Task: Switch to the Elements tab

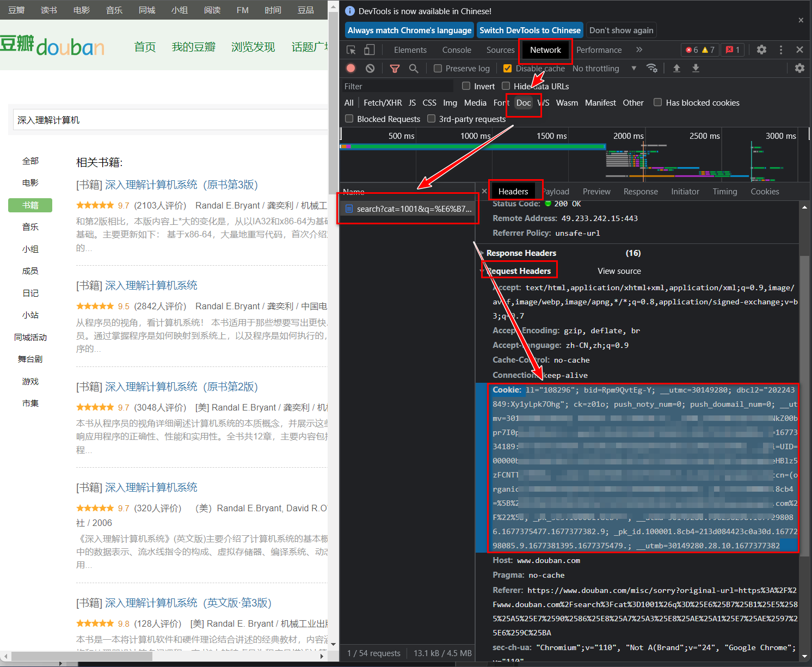Action: pyautogui.click(x=410, y=50)
